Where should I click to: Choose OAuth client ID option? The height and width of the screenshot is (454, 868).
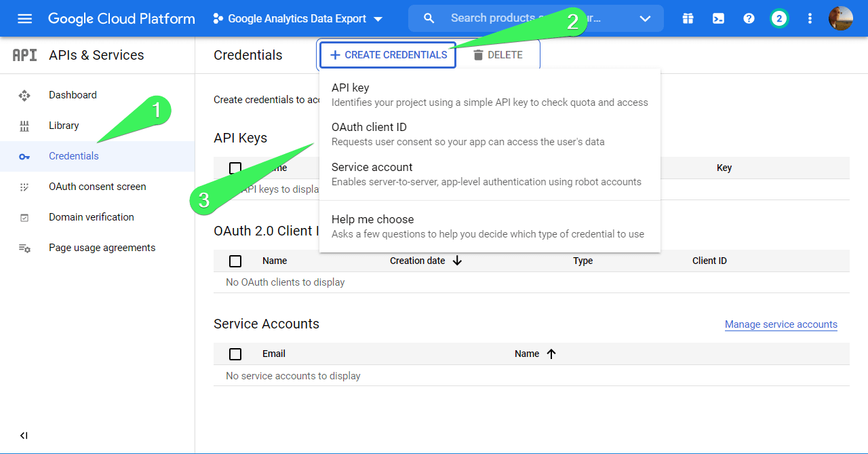490,134
